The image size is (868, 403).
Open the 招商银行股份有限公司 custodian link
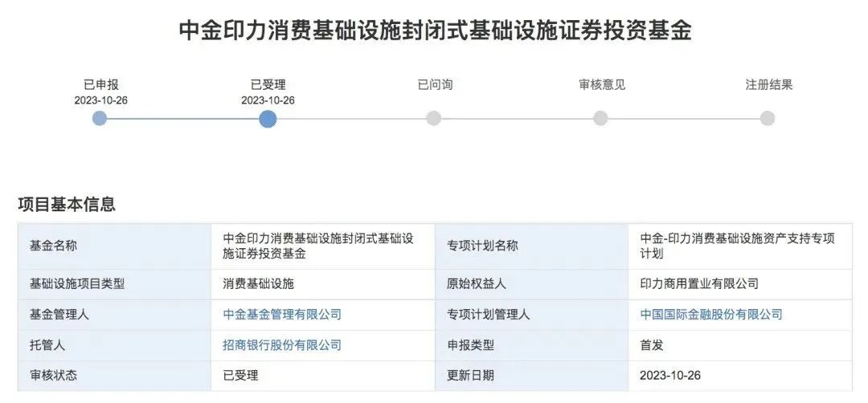tap(282, 345)
